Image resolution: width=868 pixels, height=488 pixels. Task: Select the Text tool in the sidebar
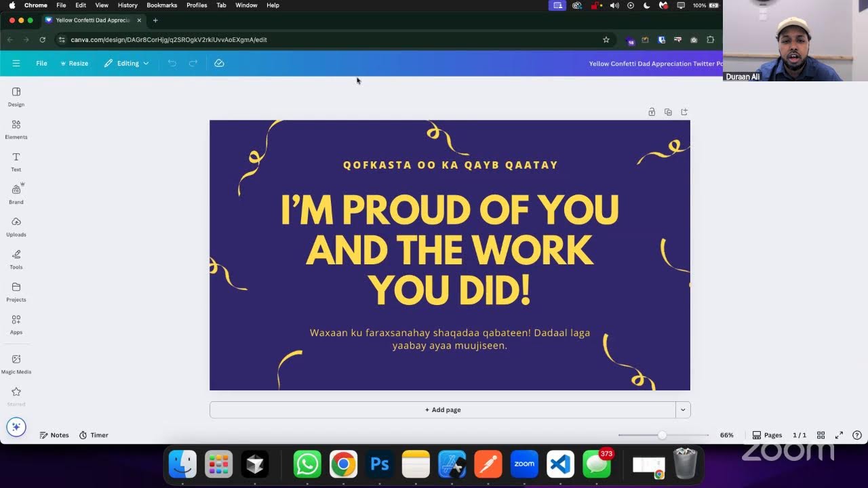pos(16,162)
